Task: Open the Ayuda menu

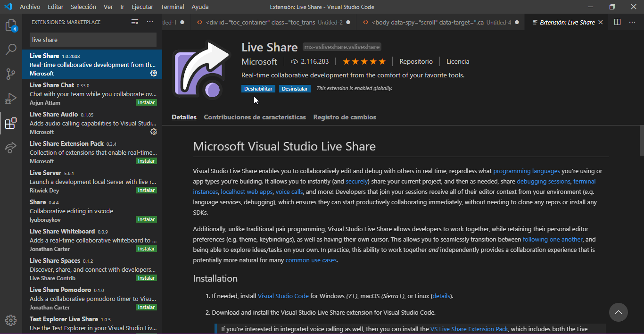Action: (x=200, y=7)
